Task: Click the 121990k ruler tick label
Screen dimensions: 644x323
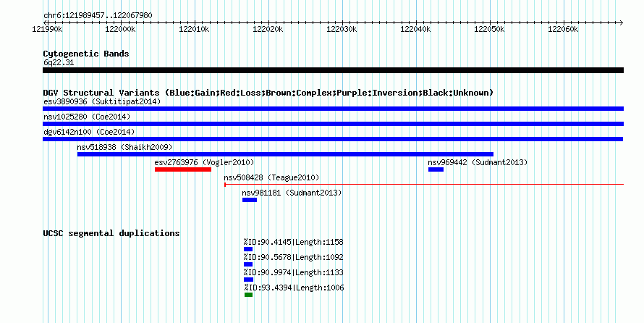Action: click(47, 30)
